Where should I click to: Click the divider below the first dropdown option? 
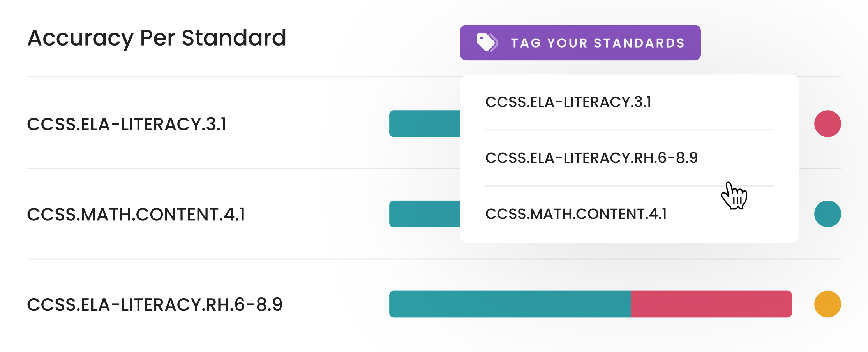629,130
